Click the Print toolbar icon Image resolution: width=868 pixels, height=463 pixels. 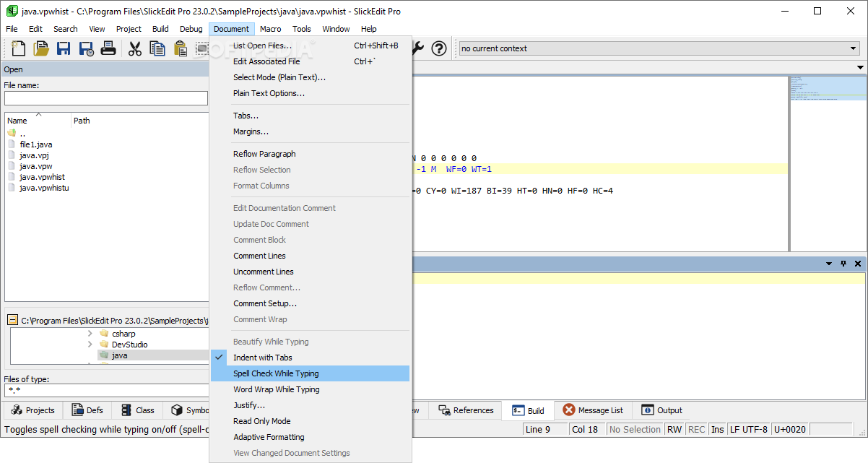(x=108, y=48)
